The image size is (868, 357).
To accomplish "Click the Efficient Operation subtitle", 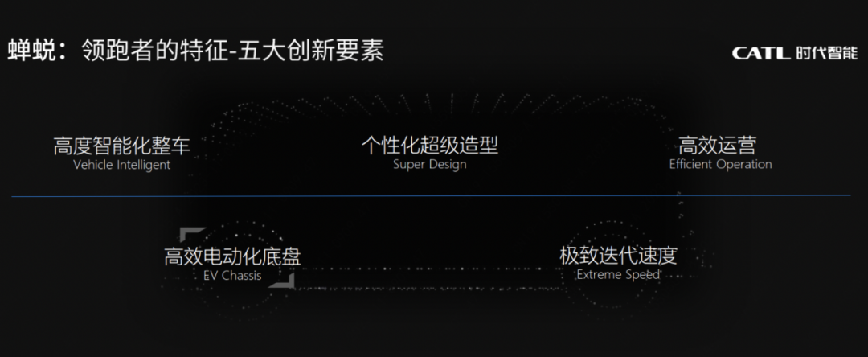I will point(720,165).
